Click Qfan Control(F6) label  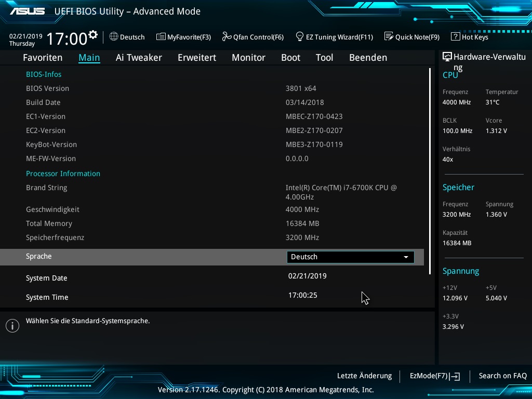(259, 37)
